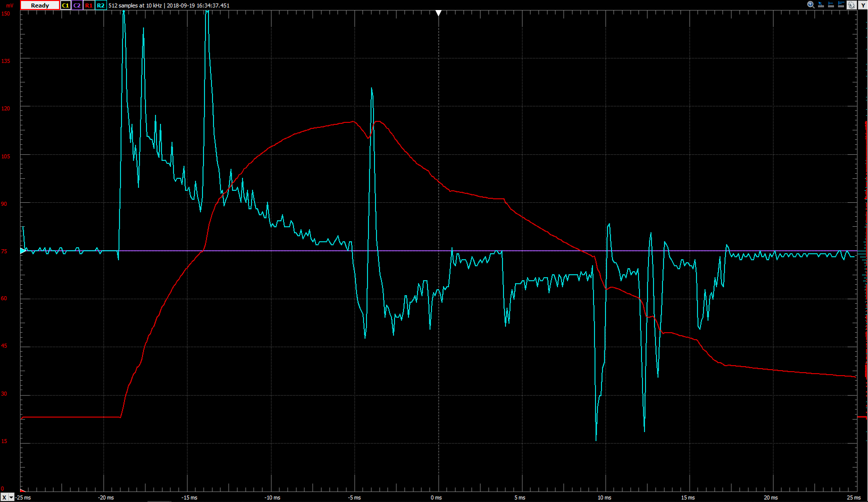Toggle reference trace R1

(88, 5)
